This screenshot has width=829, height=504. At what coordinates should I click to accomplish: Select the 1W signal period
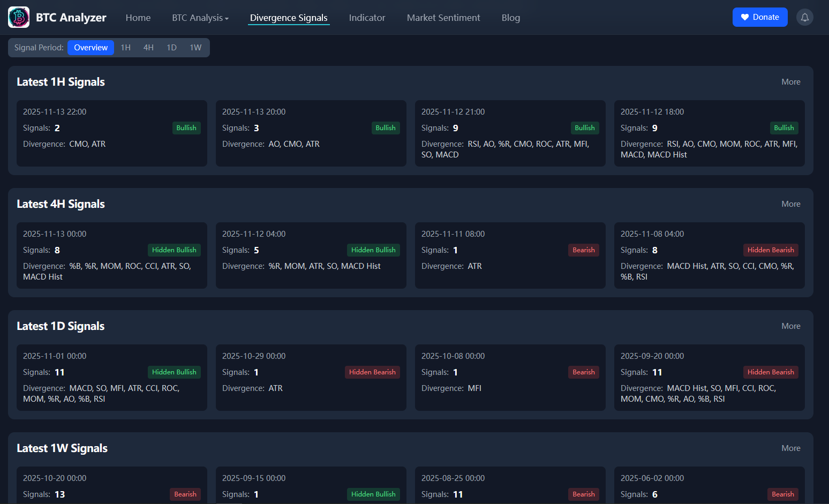[195, 47]
